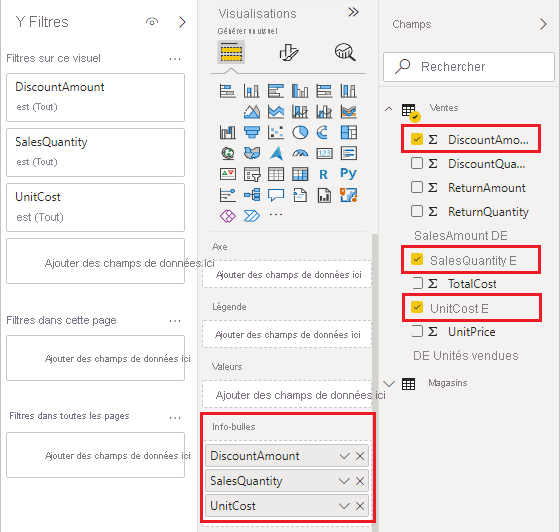The height and width of the screenshot is (532, 560).
Task: Select the clustered bar chart visual
Action: [276, 91]
